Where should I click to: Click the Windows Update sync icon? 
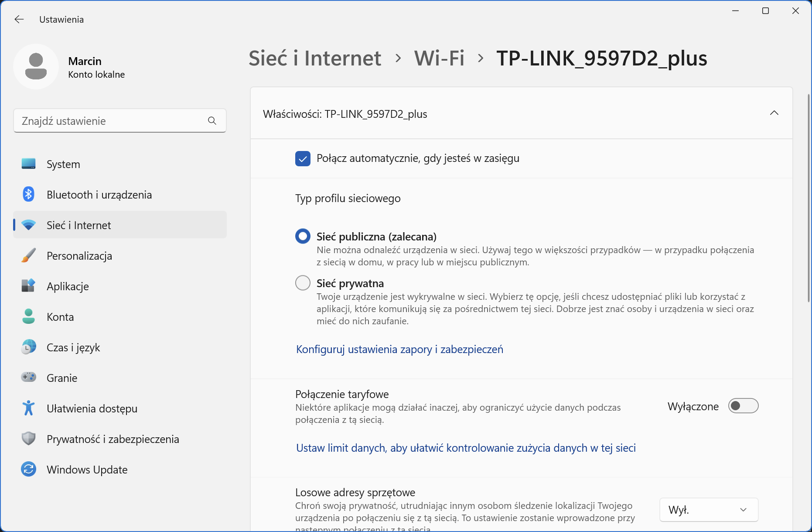(28, 469)
